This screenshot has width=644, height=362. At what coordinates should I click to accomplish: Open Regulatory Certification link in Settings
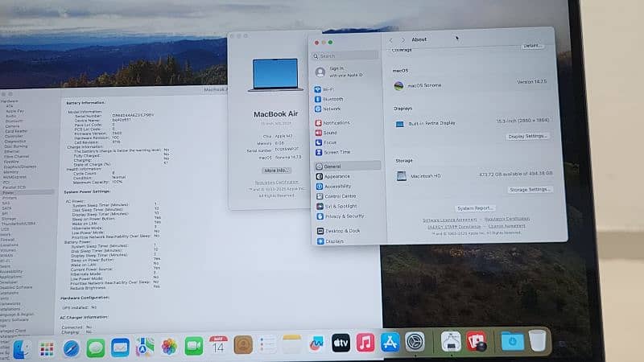(x=507, y=219)
